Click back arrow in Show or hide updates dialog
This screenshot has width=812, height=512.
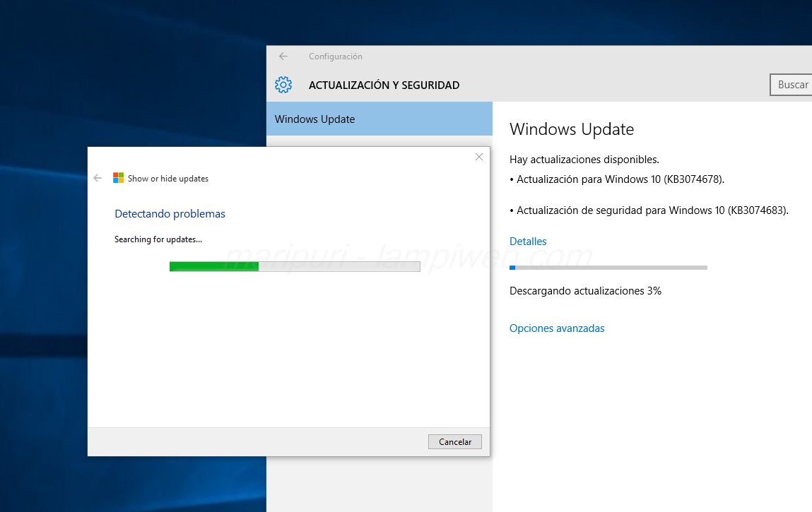coord(98,178)
